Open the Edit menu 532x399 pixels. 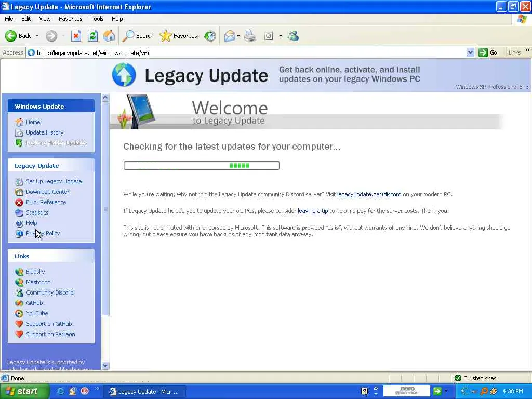[x=26, y=19]
